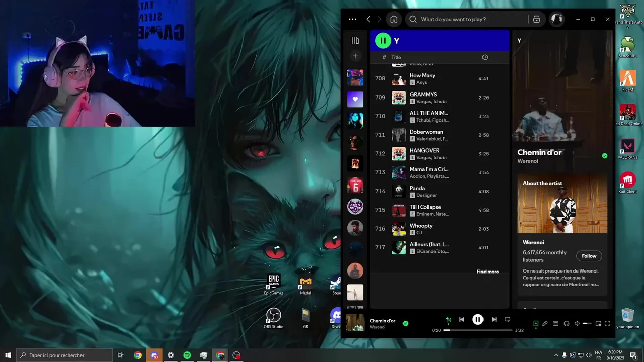Select song 'Panda' by Desiigner
The height and width of the screenshot is (362, 644).
440,192
